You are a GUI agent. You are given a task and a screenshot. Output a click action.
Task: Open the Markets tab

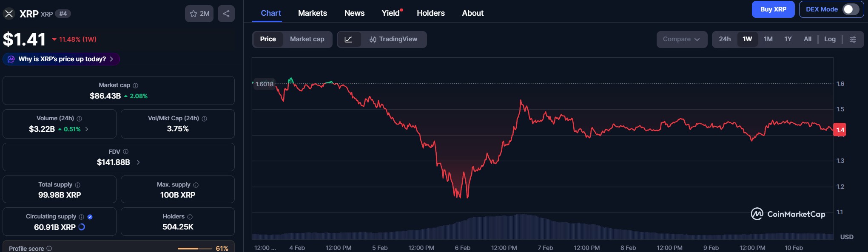click(x=313, y=13)
